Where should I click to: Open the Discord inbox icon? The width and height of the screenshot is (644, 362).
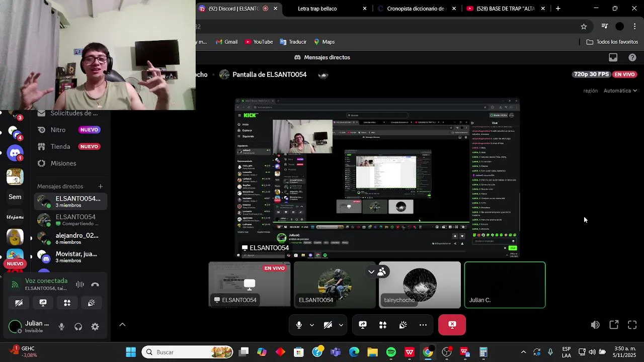tap(613, 57)
